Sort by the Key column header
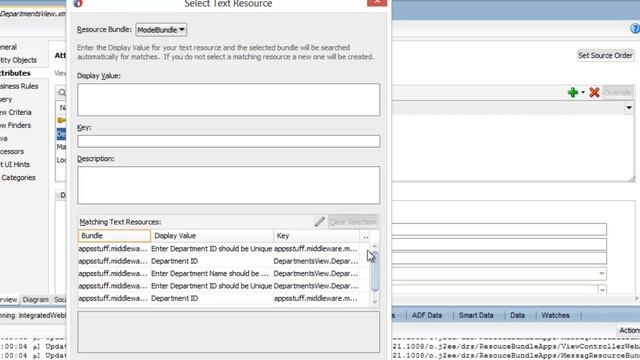Image resolution: width=640 pixels, height=360 pixels. click(x=316, y=236)
